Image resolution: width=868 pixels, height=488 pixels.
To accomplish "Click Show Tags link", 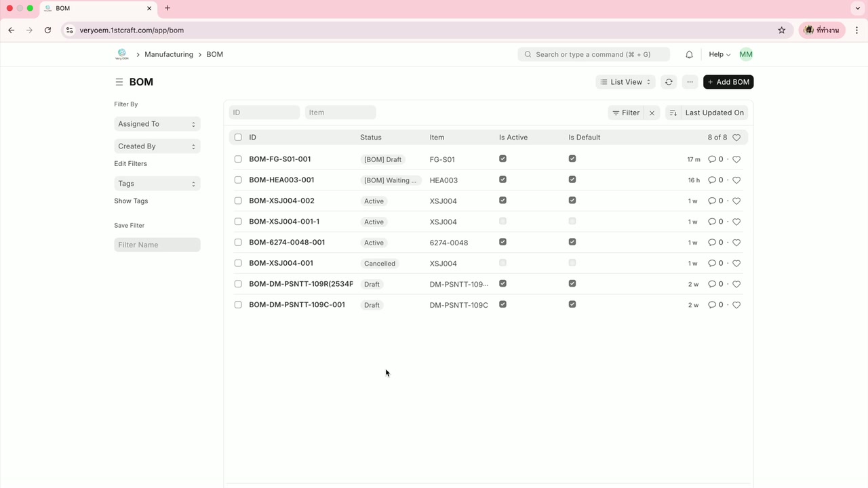I will tap(131, 201).
